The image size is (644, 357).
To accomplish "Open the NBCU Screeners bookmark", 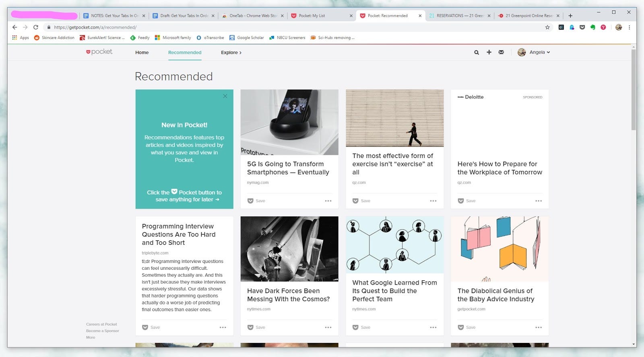I will (x=287, y=38).
